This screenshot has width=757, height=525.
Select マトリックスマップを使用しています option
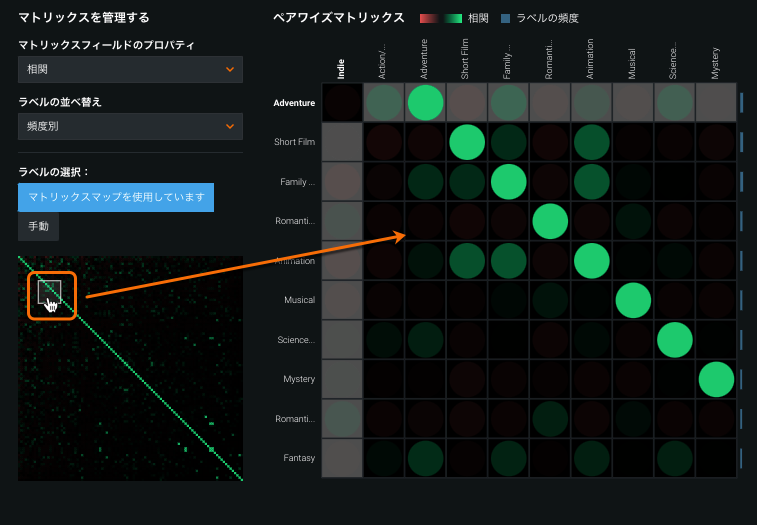116,197
